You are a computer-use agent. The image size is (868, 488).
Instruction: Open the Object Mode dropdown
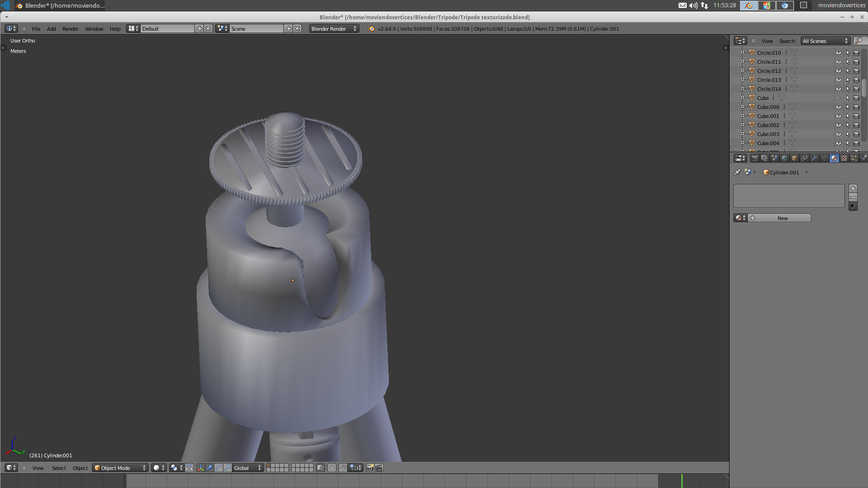(120, 468)
